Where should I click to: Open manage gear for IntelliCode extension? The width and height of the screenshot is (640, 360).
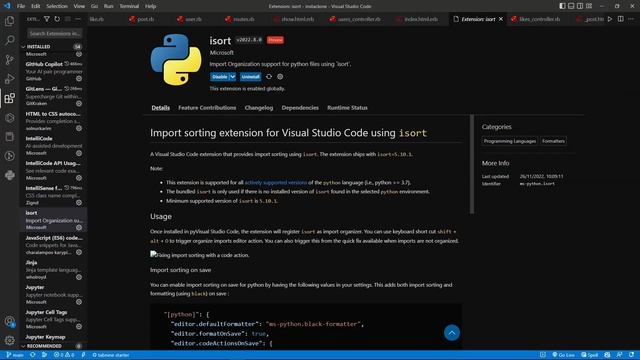point(79,153)
